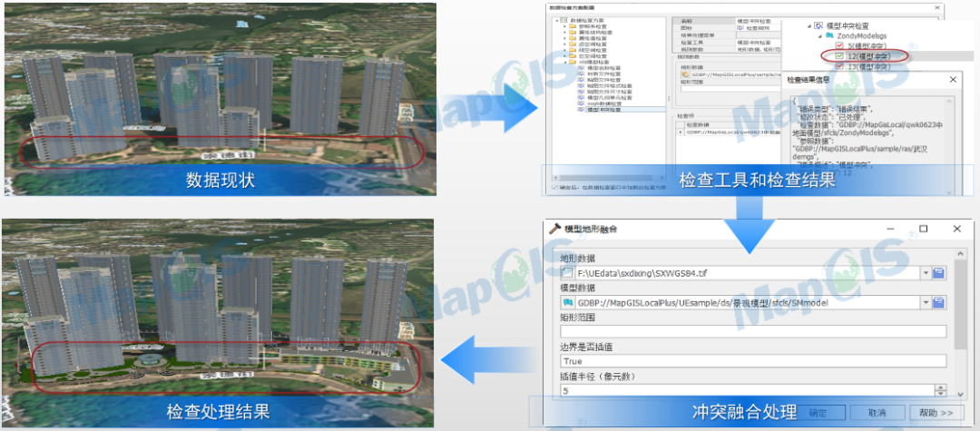
Task: Select 贴图文件尺寸检查 in the scheme tree
Action: (x=610, y=92)
